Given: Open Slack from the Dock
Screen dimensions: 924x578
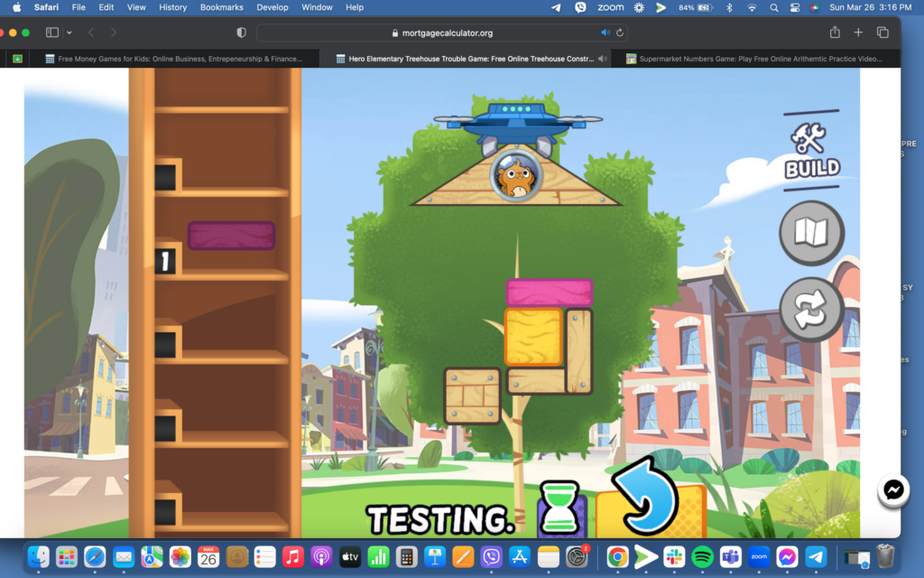Looking at the screenshot, I should tap(674, 556).
